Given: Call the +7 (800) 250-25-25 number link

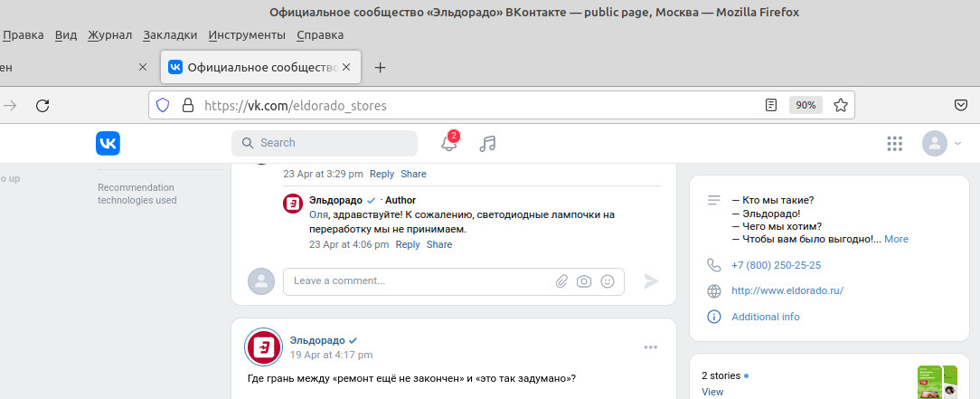Looking at the screenshot, I should 777,265.
